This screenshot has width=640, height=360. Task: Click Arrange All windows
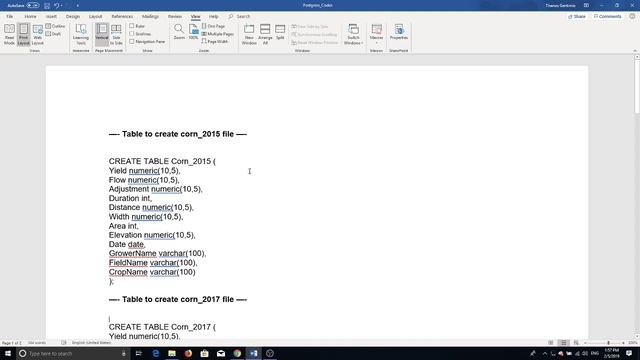[265, 34]
